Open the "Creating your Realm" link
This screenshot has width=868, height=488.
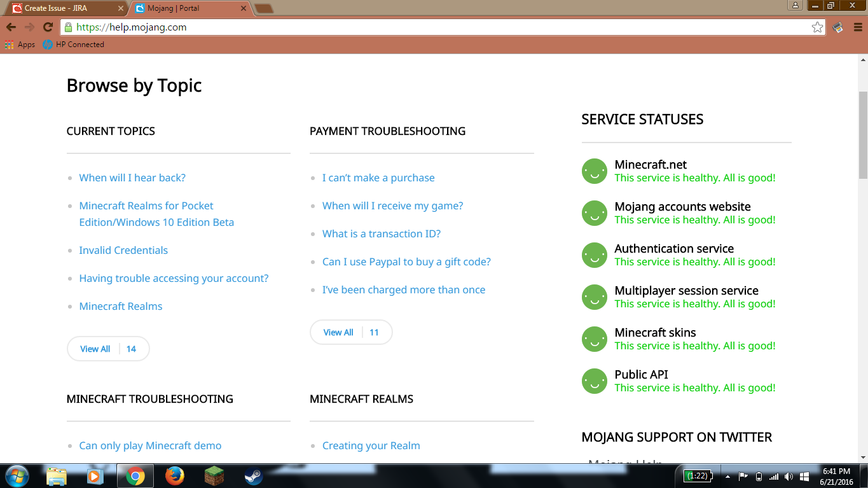[x=371, y=445]
